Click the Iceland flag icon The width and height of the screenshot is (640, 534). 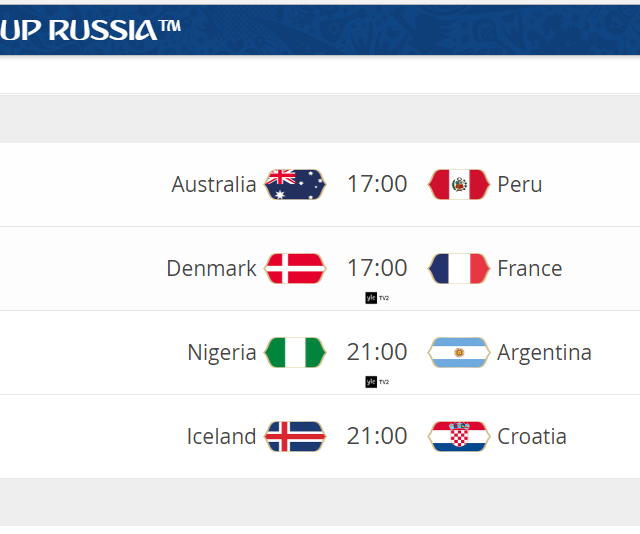(x=295, y=436)
